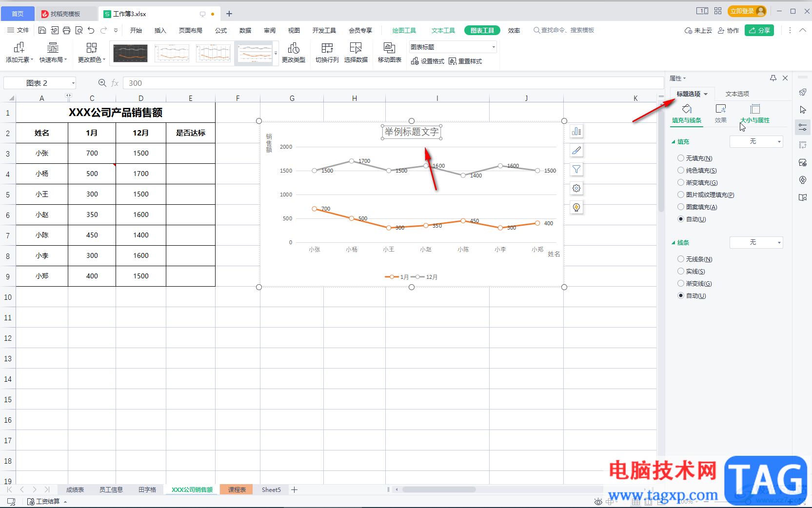
Task: Click 移动图表 (Move Chart) icon
Action: (x=390, y=53)
